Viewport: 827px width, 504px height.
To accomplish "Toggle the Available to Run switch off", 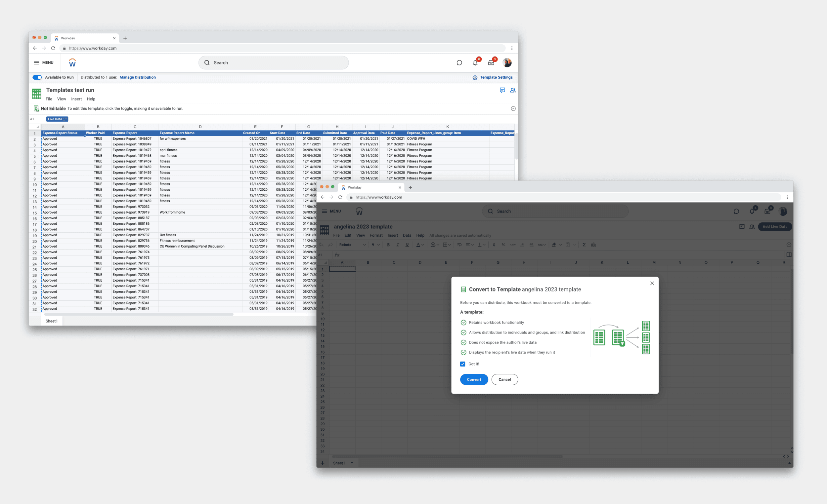I will [37, 77].
